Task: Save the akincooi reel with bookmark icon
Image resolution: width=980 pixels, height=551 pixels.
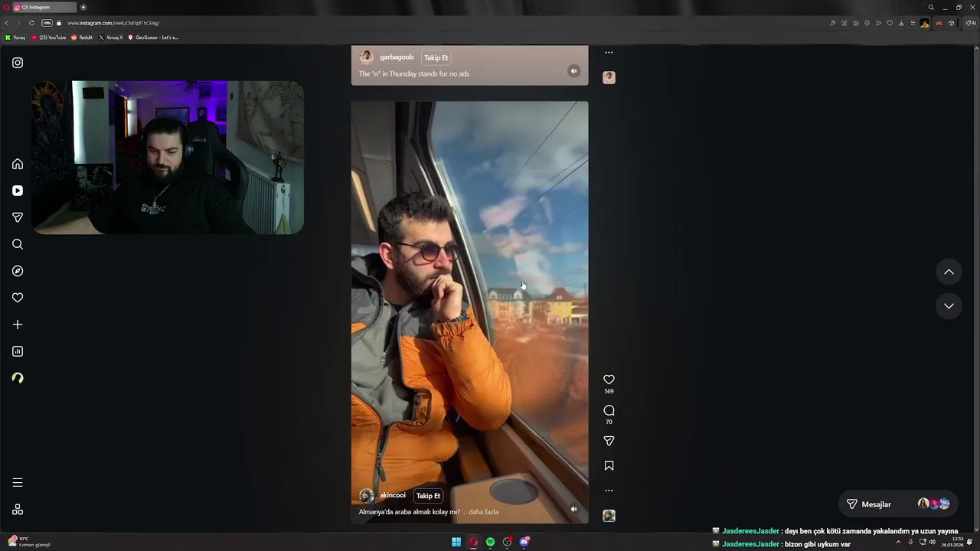Action: (x=609, y=465)
